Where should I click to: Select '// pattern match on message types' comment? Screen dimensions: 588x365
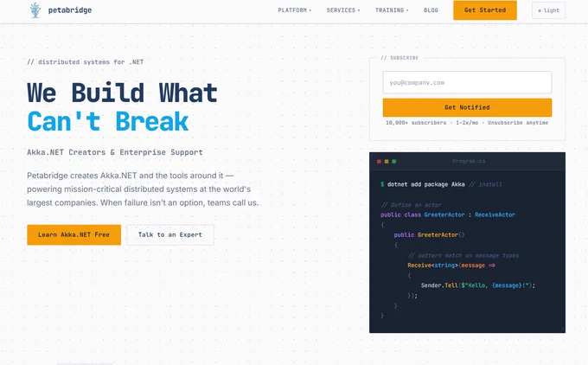[x=463, y=255]
